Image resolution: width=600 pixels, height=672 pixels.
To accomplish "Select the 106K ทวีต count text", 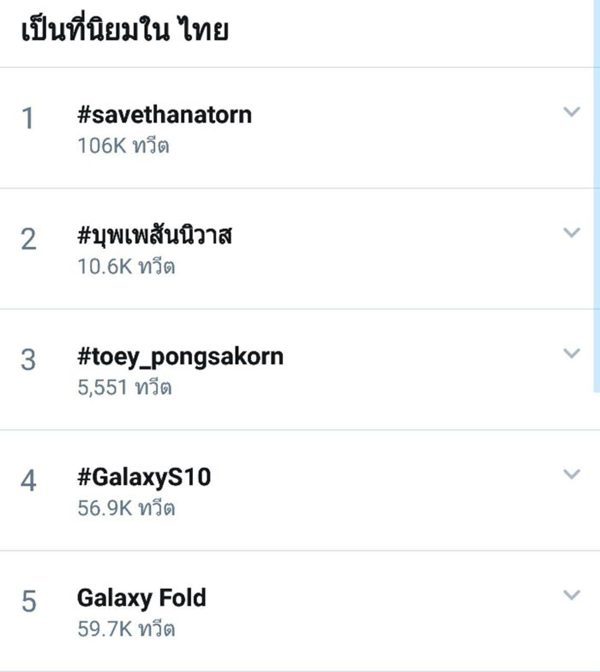I will 123,146.
